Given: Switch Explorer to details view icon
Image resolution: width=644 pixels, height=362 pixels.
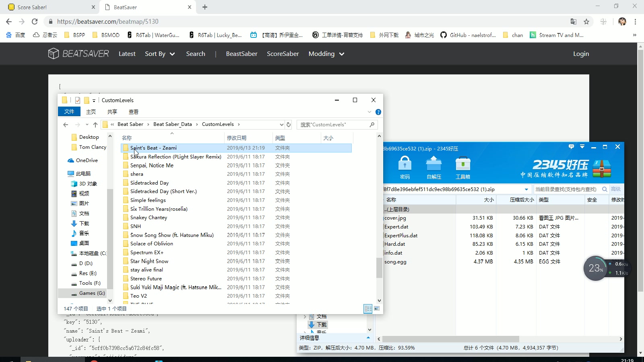Looking at the screenshot, I should tap(368, 309).
